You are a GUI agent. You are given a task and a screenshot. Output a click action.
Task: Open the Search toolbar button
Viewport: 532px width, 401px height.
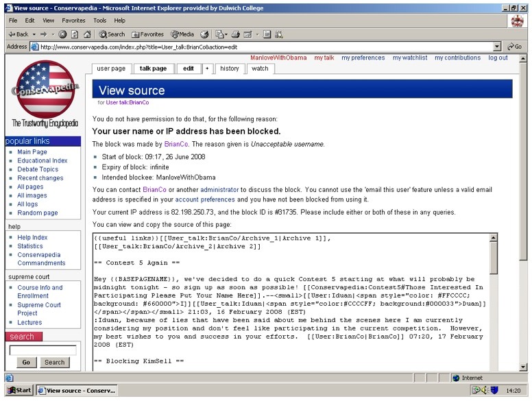tap(112, 34)
